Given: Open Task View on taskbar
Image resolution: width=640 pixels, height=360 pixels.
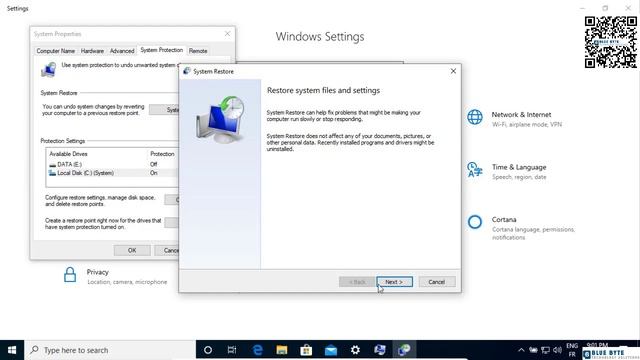Looking at the screenshot, I should point(232,350).
